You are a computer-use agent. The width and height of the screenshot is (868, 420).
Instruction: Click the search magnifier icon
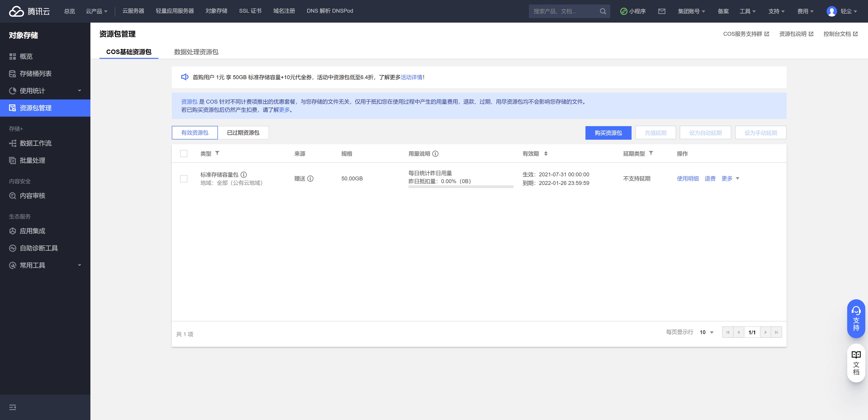click(x=603, y=11)
